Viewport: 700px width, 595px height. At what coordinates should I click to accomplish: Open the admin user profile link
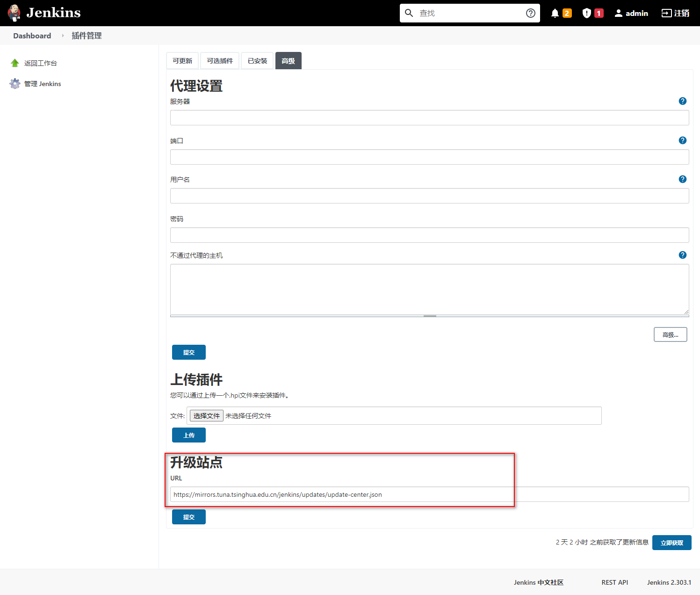tap(636, 13)
